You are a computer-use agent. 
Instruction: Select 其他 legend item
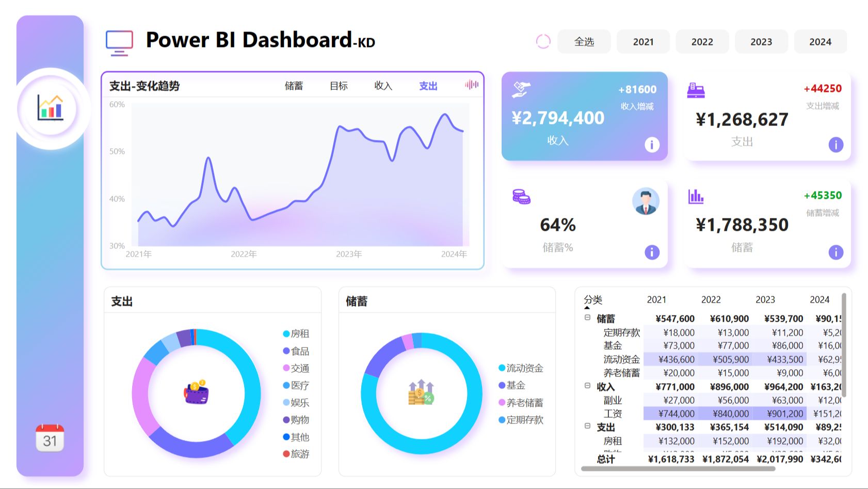point(296,437)
